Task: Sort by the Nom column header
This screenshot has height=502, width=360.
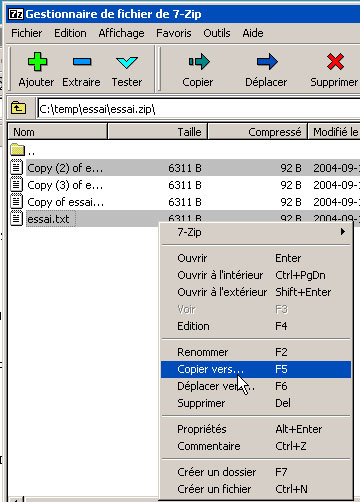Action: click(x=57, y=132)
